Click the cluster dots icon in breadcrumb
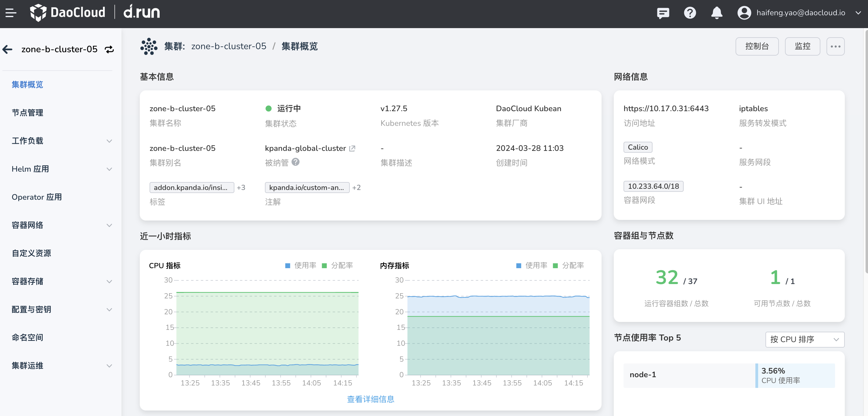The height and width of the screenshot is (416, 868). (149, 46)
